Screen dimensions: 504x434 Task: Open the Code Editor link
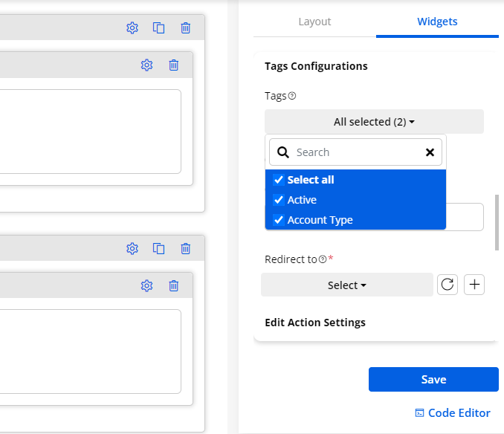pyautogui.click(x=453, y=413)
